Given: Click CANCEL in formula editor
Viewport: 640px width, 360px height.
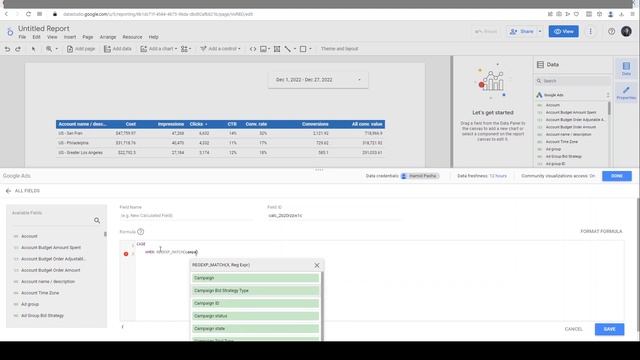Looking at the screenshot, I should pos(573,329).
